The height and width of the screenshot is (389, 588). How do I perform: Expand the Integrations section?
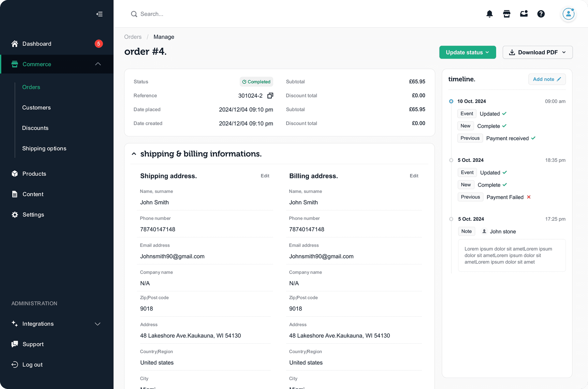pos(97,324)
